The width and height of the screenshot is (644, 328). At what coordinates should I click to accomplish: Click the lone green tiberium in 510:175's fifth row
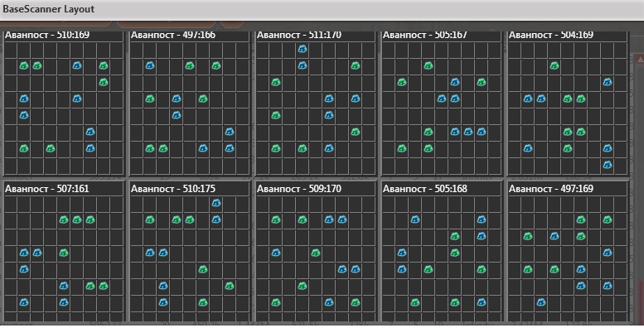pos(203,269)
